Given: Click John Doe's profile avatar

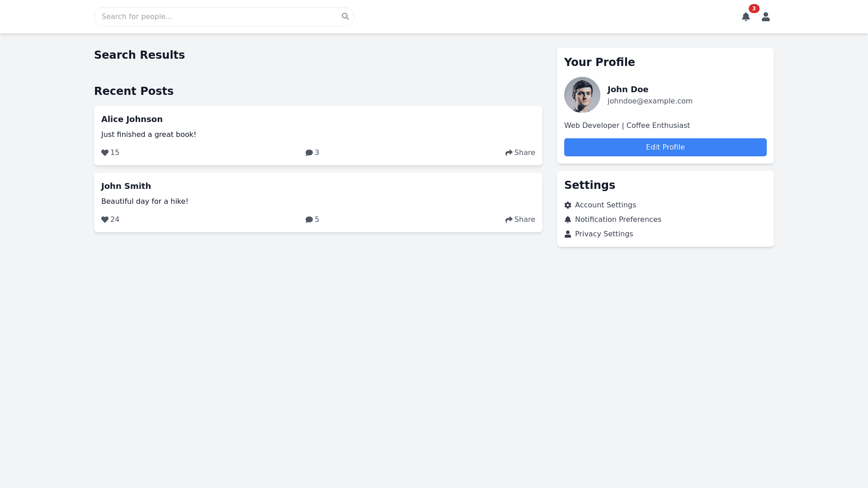Looking at the screenshot, I should (582, 95).
